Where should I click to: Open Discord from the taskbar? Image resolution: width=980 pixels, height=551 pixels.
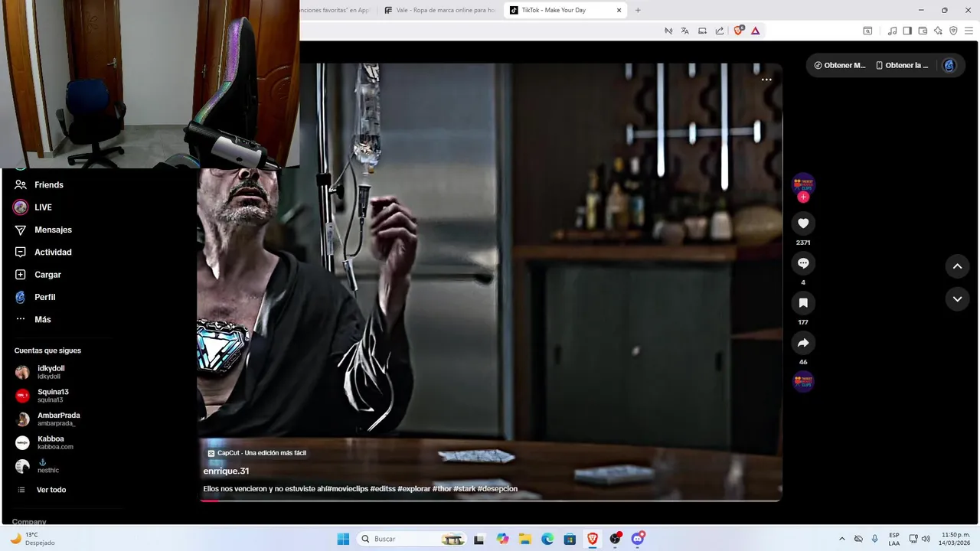coord(638,539)
